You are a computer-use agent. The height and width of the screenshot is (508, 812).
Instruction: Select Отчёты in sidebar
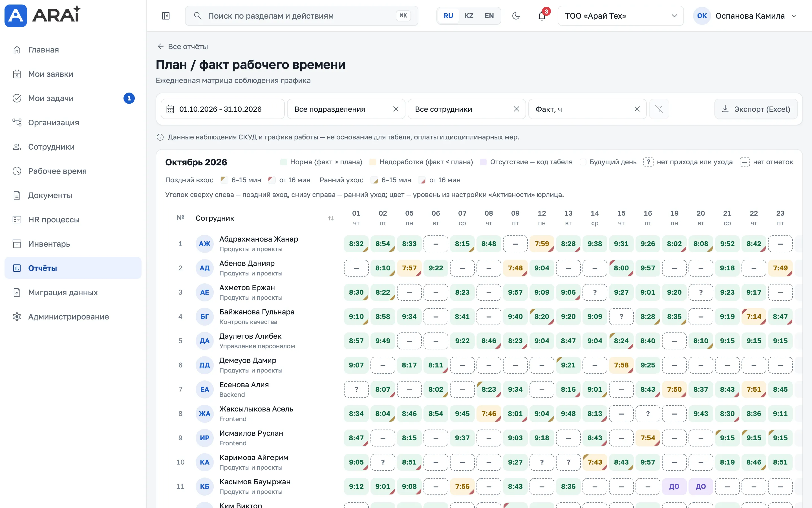point(73,268)
